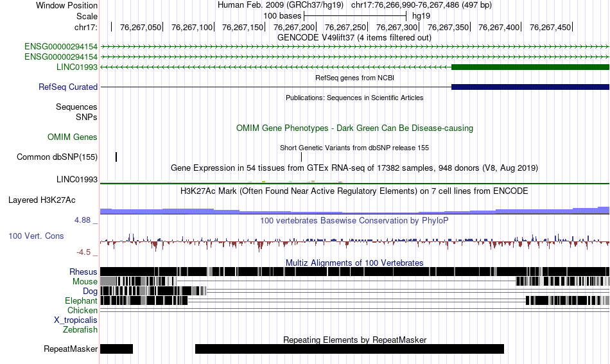Click the LINC01993 GTEx expression label

tap(76, 179)
